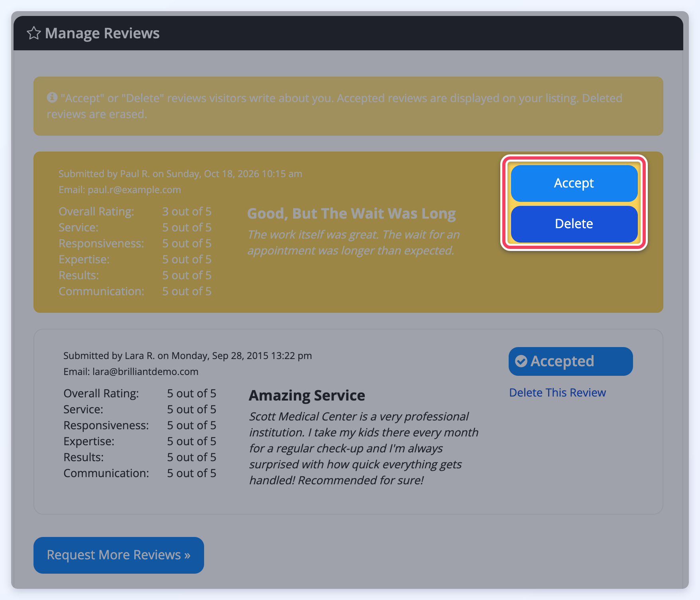Click Lara's "Responsiveness:" label

tap(106, 425)
